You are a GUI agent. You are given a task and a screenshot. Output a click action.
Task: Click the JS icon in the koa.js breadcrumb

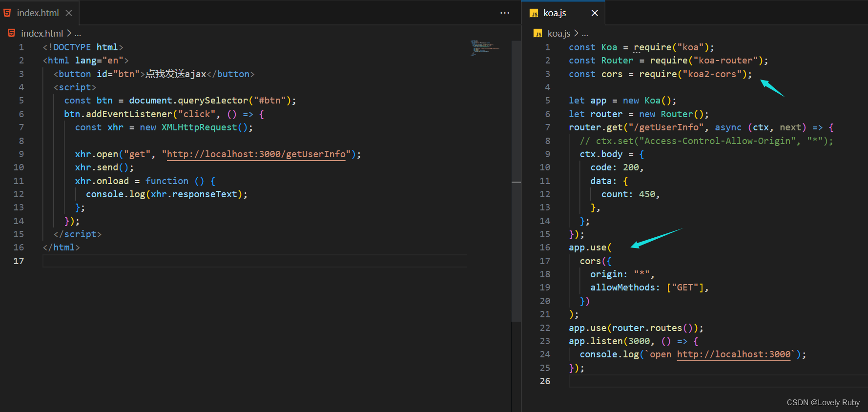click(x=538, y=33)
